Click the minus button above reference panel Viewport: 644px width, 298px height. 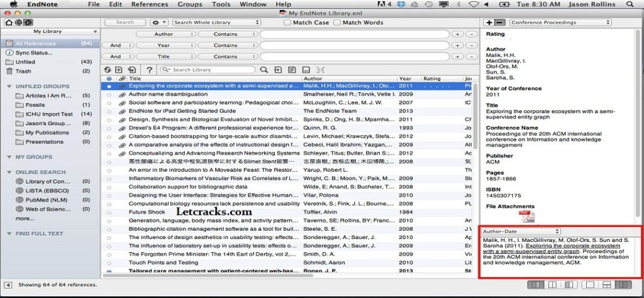tap(500, 22)
